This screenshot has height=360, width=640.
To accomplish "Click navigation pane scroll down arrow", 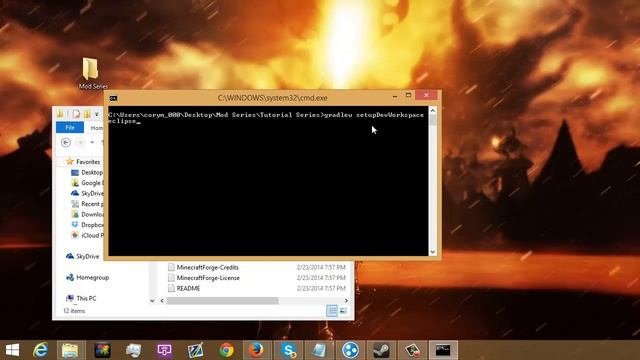I will tap(152, 301).
